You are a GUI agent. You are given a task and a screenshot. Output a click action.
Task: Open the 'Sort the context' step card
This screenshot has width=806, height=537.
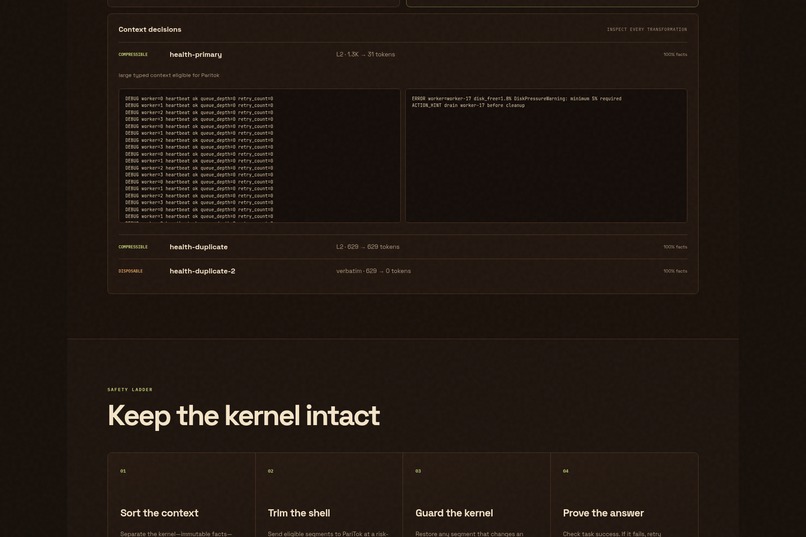pos(181,495)
